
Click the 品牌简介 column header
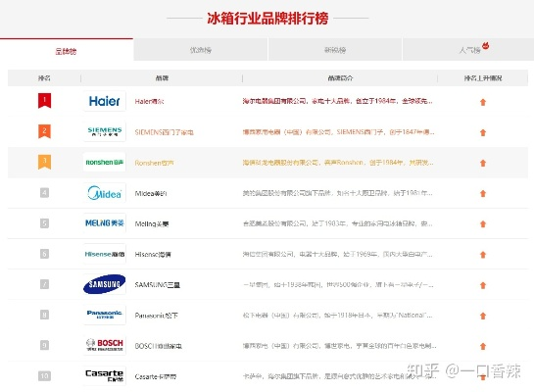[x=340, y=78]
